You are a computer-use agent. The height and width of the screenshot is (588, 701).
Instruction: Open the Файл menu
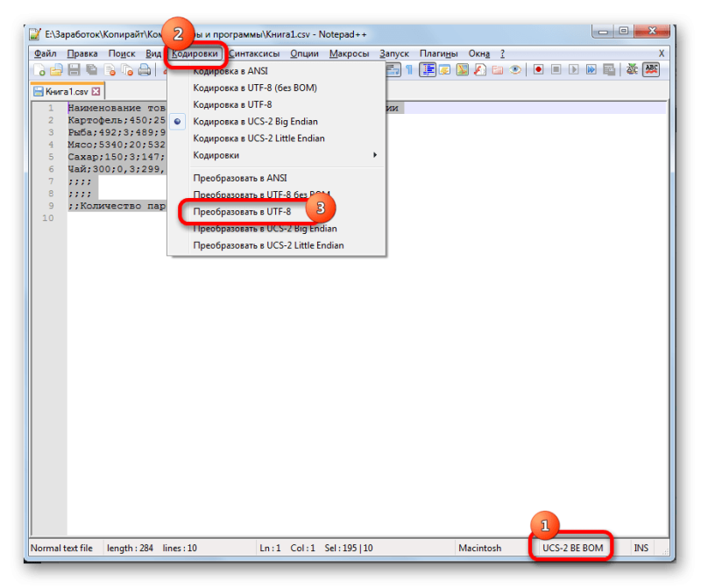(46, 53)
